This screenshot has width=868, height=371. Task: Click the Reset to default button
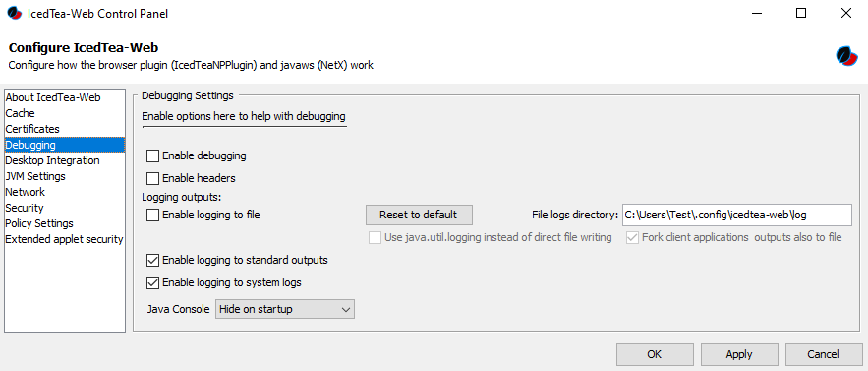coord(419,215)
